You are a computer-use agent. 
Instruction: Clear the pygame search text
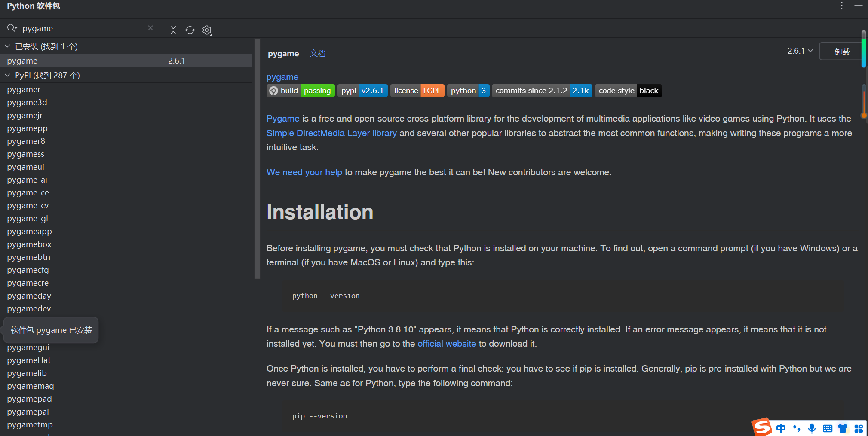[x=150, y=28]
